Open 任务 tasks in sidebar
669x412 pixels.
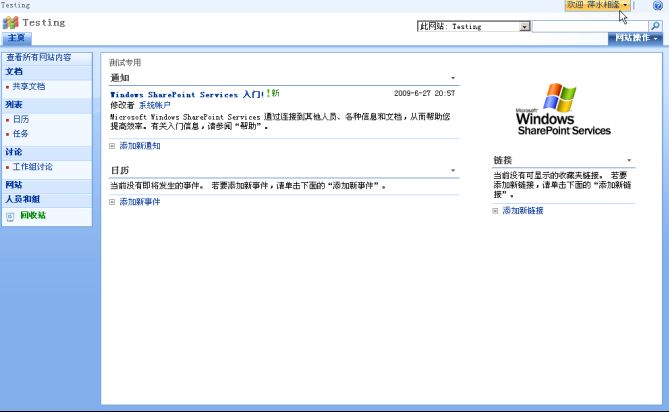pyautogui.click(x=20, y=133)
